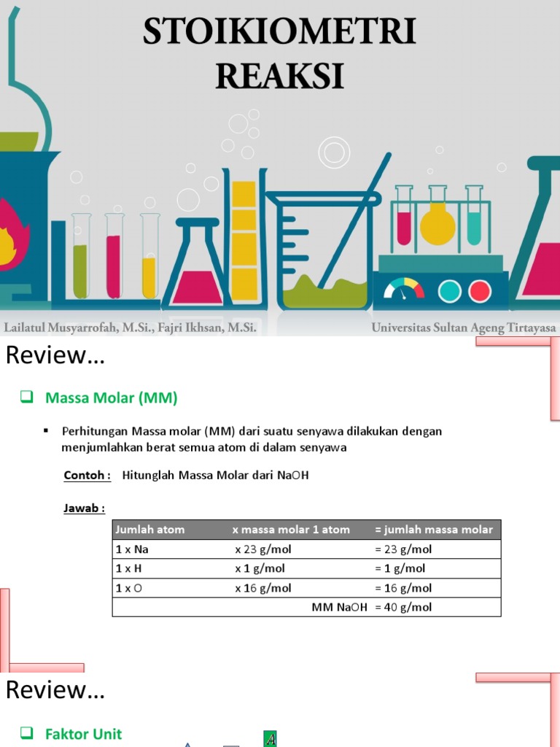This screenshot has width=560, height=747.
Task: Click the Review… heading above Faktor Unit
Action: [55, 690]
